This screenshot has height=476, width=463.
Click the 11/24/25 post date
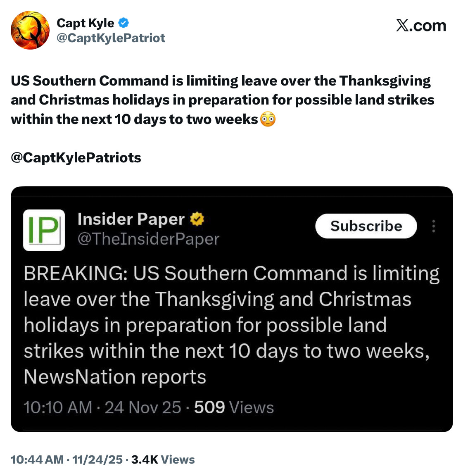coord(97,459)
